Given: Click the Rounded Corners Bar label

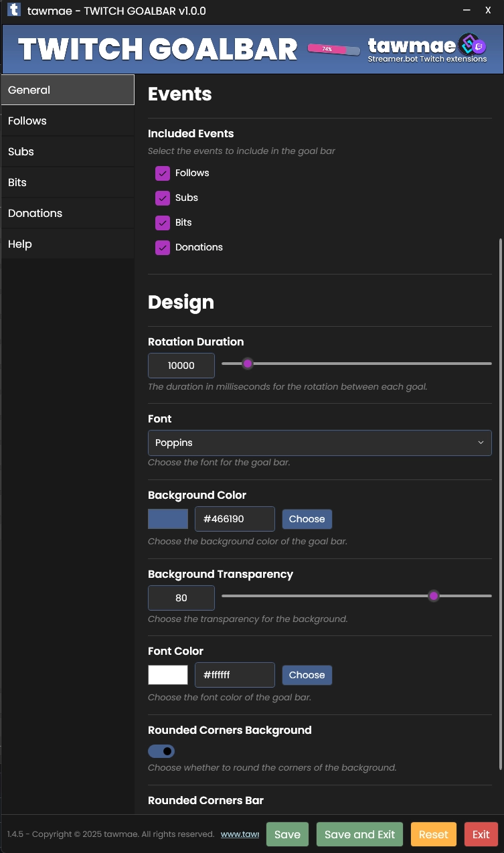Looking at the screenshot, I should coord(205,801).
